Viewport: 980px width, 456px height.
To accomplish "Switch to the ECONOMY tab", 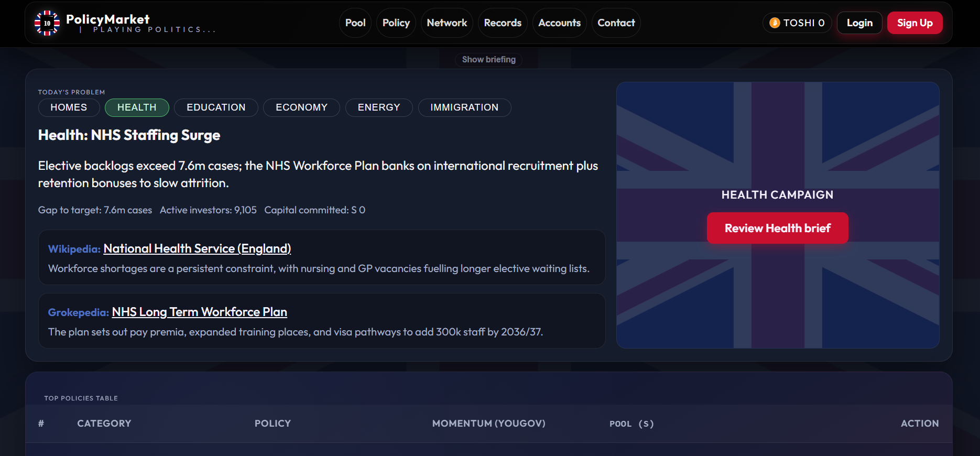I will (301, 107).
